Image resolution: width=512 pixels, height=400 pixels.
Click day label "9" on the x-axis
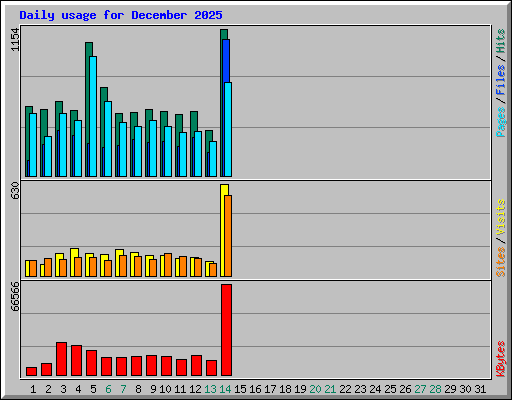tap(153, 389)
